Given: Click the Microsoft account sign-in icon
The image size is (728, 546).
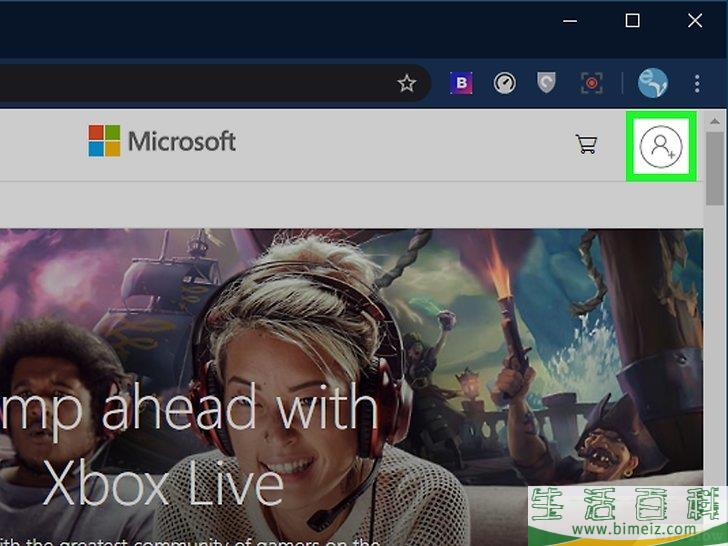Looking at the screenshot, I should point(661,146).
